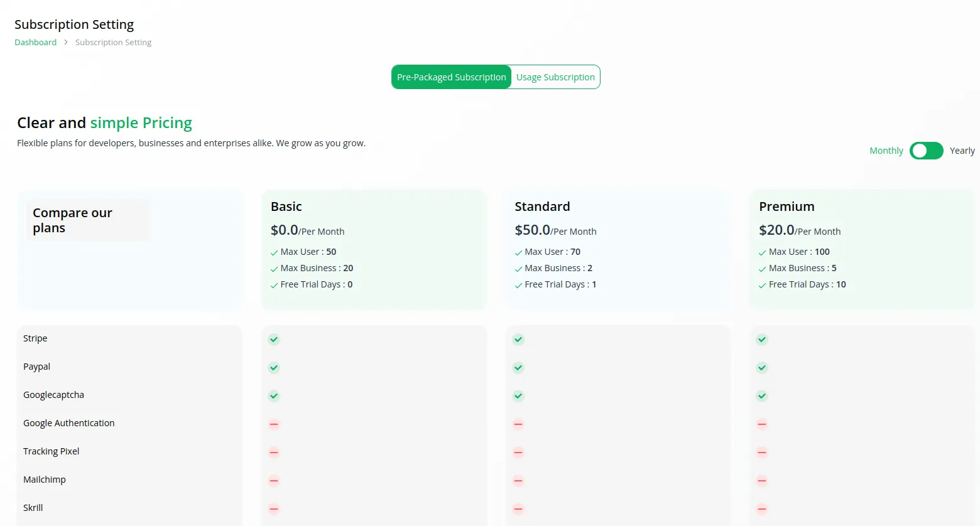Viewport: 980px width, 526px height.
Task: Click Paypal checkmark icon in Basic plan
Action: point(274,368)
